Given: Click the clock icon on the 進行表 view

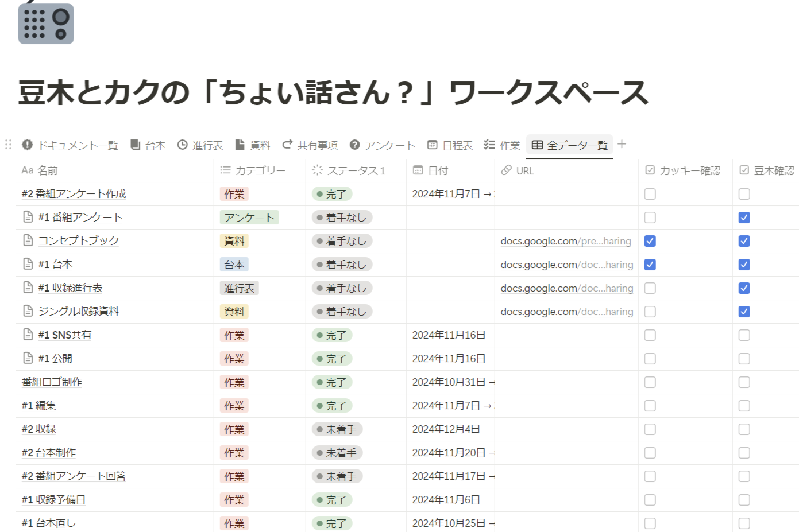Looking at the screenshot, I should (x=182, y=145).
